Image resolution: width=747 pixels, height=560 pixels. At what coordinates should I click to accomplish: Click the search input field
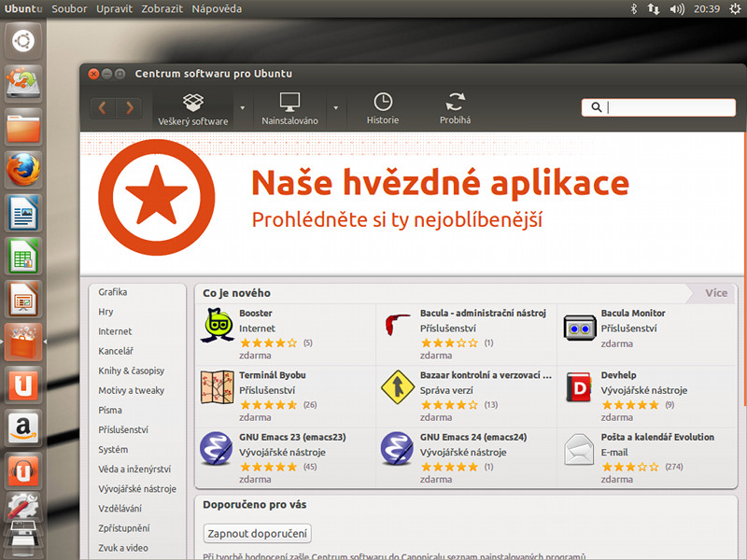coord(658,107)
